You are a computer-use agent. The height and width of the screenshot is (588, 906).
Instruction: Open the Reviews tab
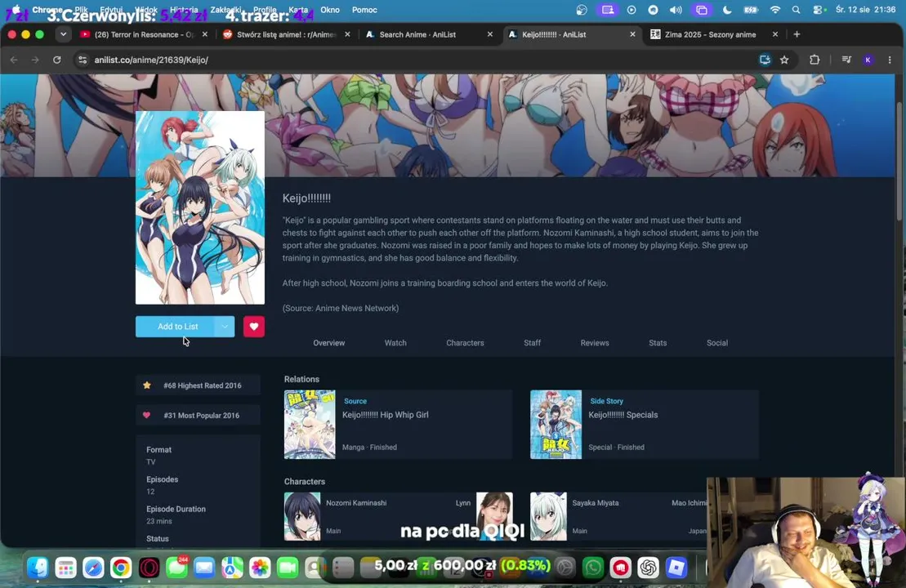point(595,342)
